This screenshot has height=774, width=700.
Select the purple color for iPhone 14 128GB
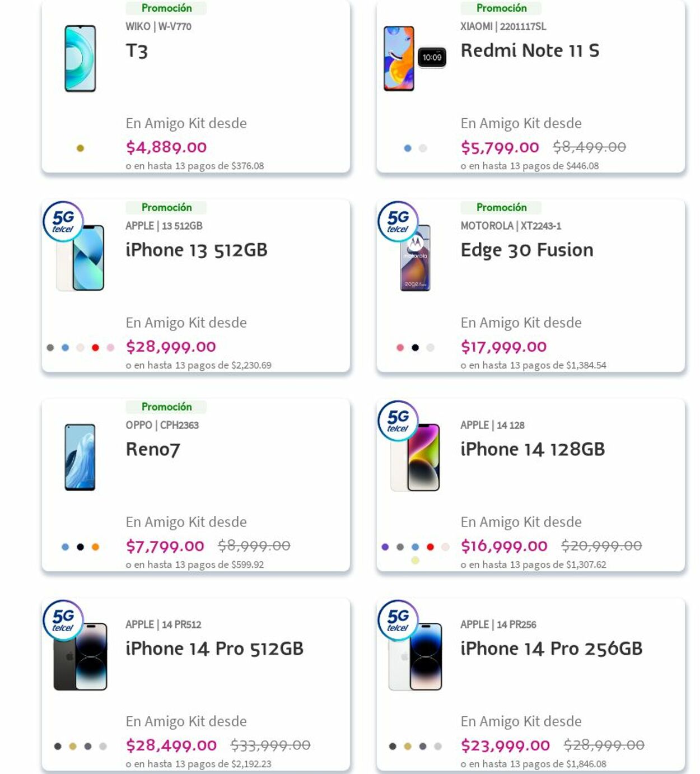[385, 547]
